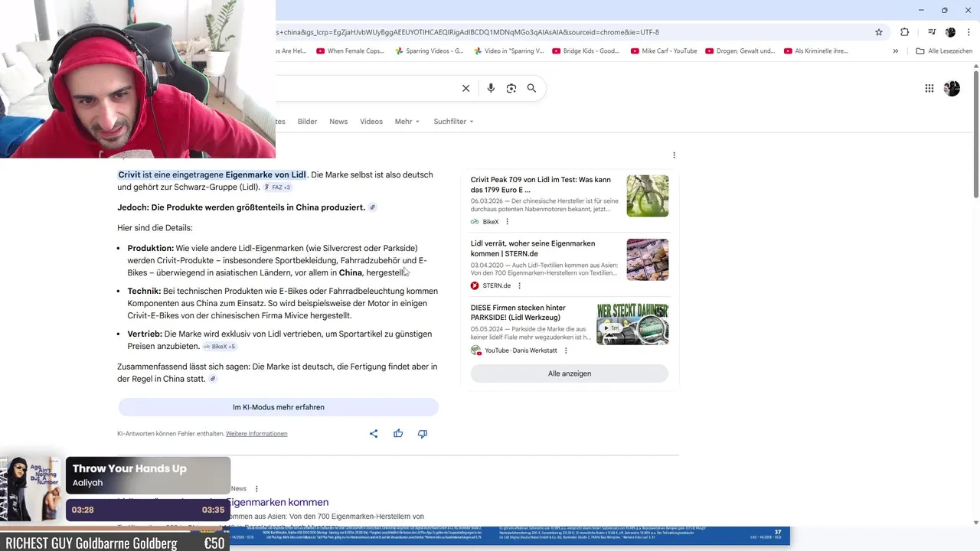Open the Google account avatar
This screenshot has height=551, width=980.
(952, 88)
